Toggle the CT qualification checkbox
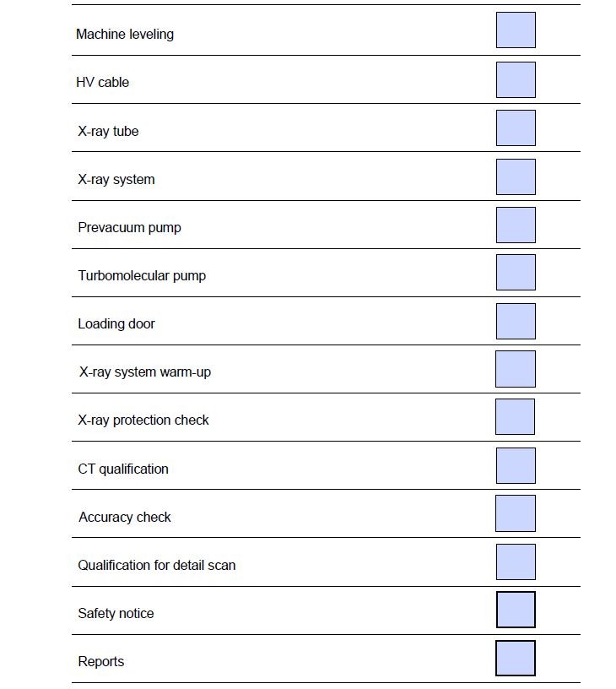The height and width of the screenshot is (689, 616). click(516, 466)
